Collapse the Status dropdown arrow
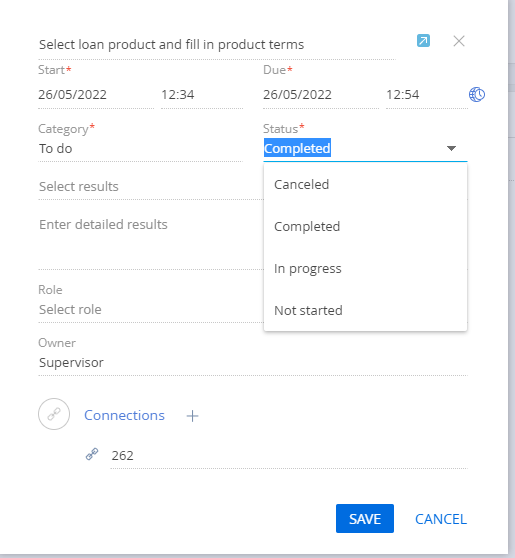This screenshot has height=558, width=515. coord(451,148)
